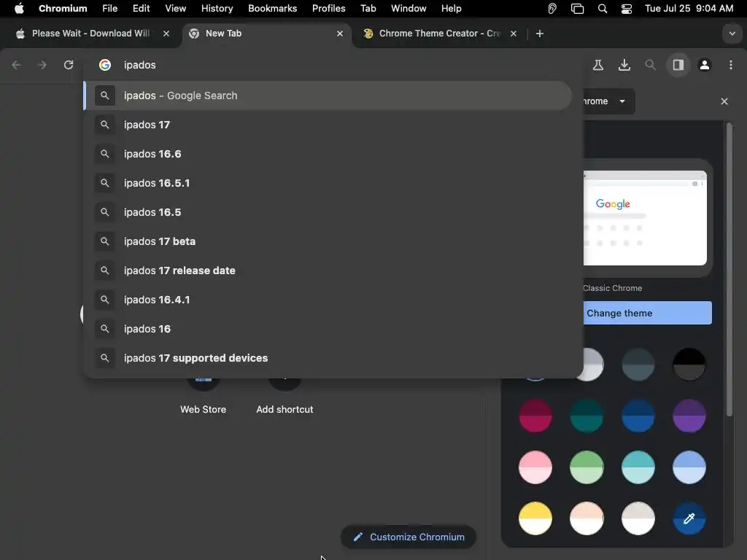The width and height of the screenshot is (747, 560).
Task: Select the ipados 16.5 suggestion
Action: point(328,212)
